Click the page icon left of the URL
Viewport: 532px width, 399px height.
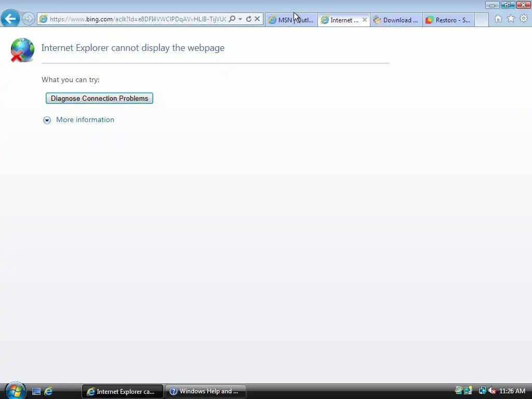(43, 19)
